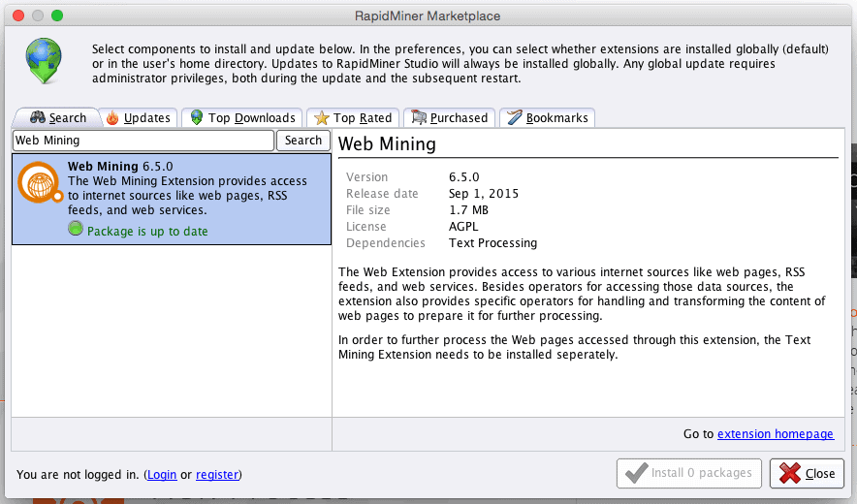Click into the Web Mining search field
The width and height of the screenshot is (857, 504).
(x=143, y=141)
